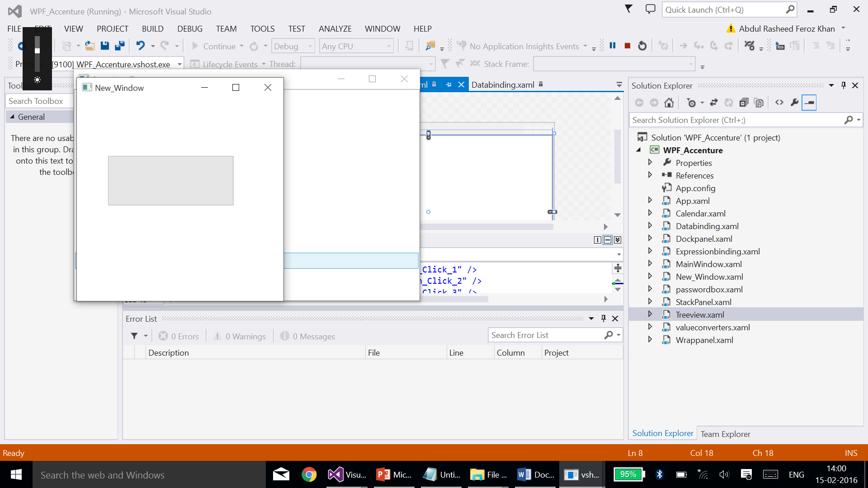The width and height of the screenshot is (868, 488).
Task: Click the Break All pause debug icon
Action: [613, 46]
